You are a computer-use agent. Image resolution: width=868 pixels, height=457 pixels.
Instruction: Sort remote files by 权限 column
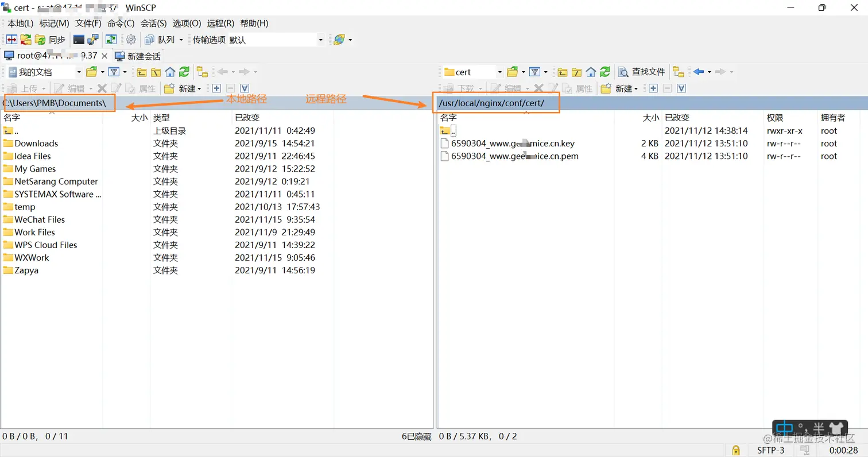point(790,118)
